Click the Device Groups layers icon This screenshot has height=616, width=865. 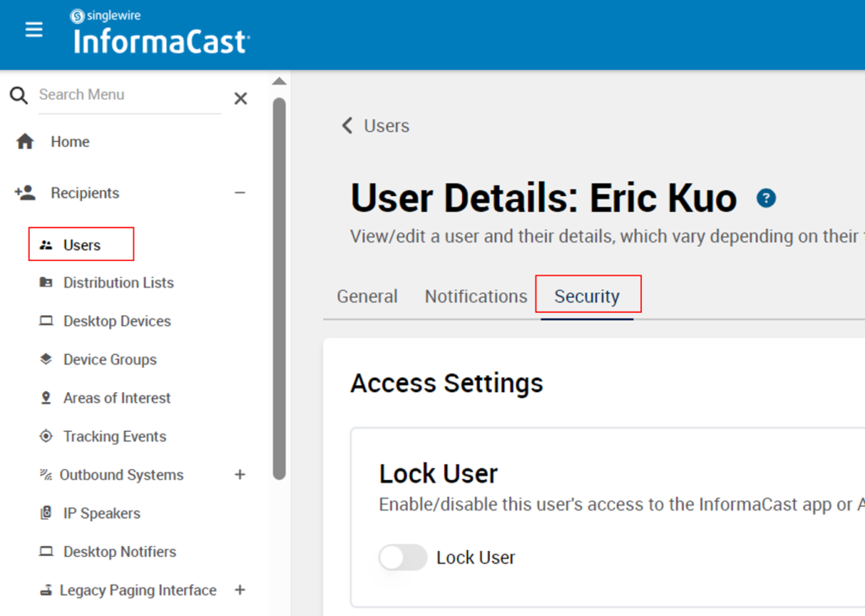tap(46, 359)
